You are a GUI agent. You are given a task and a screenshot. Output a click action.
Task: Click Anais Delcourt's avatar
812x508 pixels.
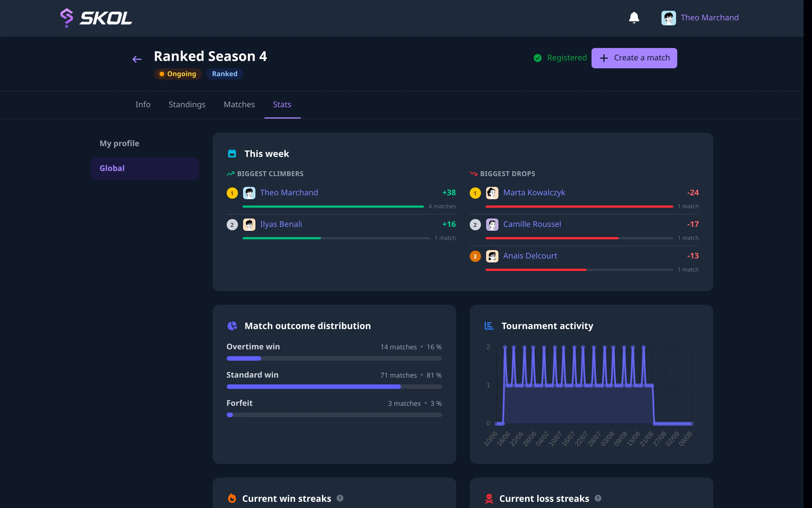click(x=492, y=256)
